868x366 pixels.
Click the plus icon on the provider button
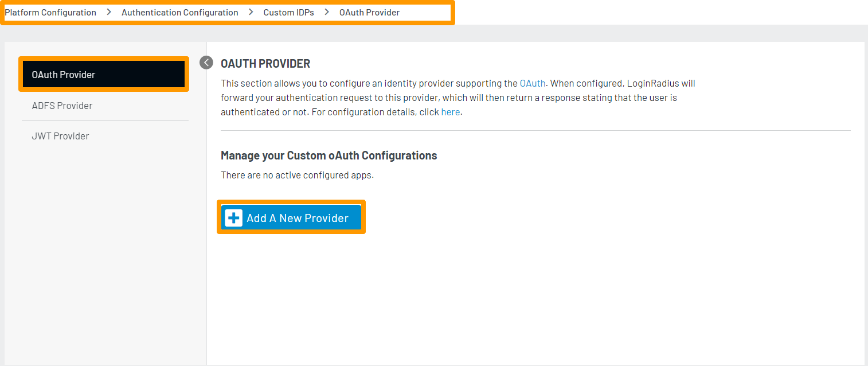pos(234,218)
